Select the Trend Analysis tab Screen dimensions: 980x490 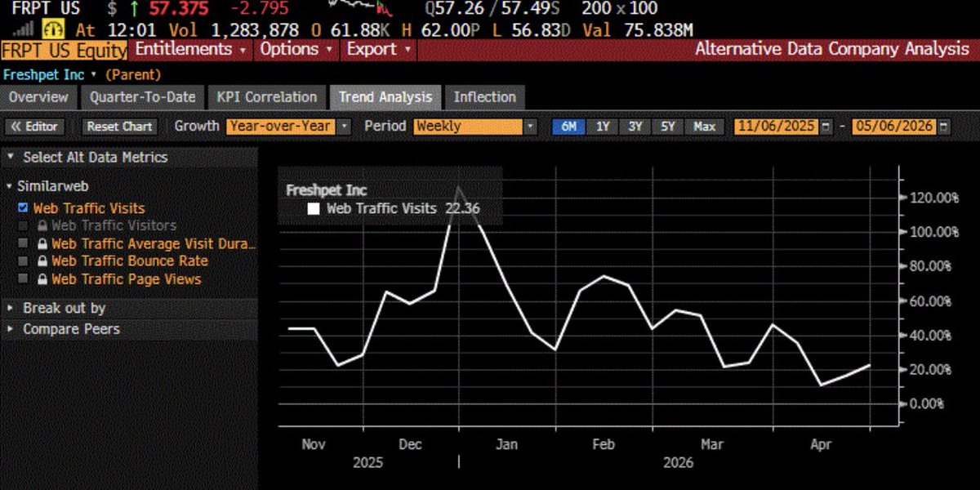click(385, 97)
